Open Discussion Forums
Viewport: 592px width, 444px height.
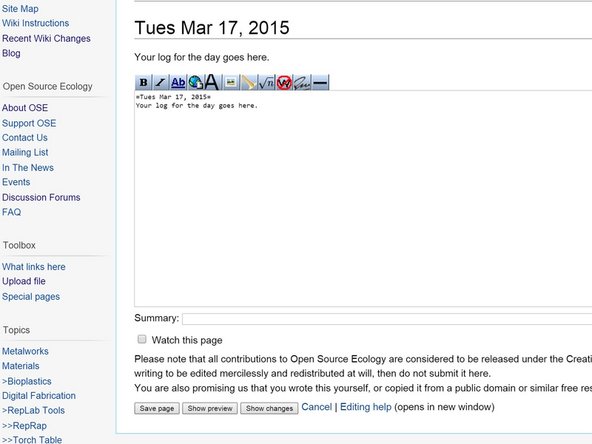pos(41,197)
